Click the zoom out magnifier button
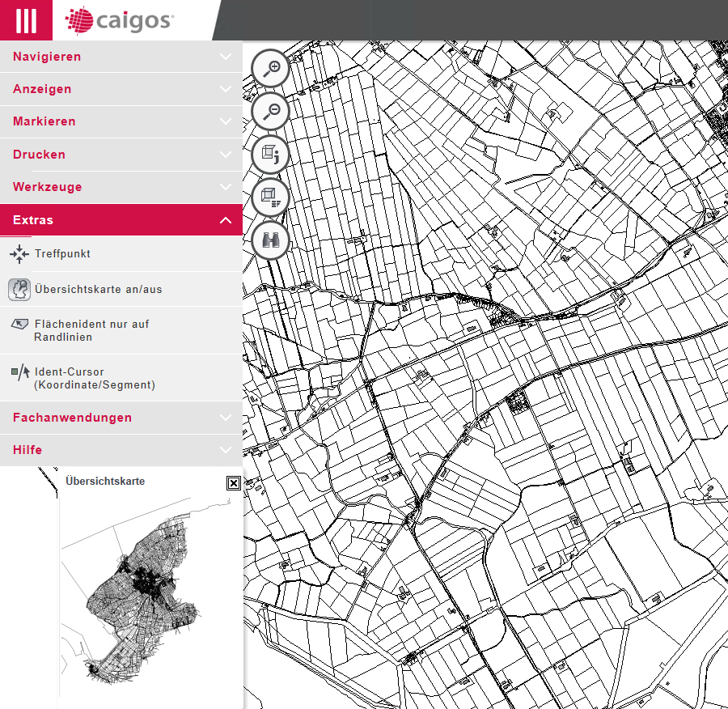This screenshot has width=728, height=709. tap(271, 111)
